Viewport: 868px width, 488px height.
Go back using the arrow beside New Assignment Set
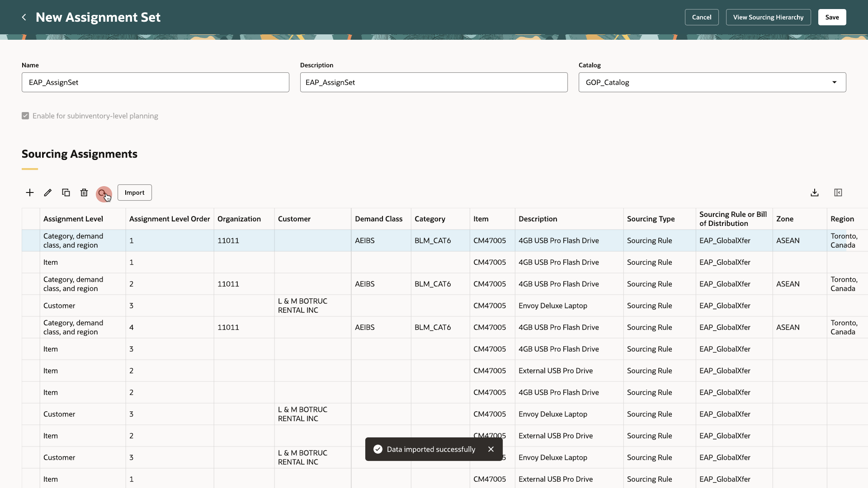pyautogui.click(x=24, y=17)
